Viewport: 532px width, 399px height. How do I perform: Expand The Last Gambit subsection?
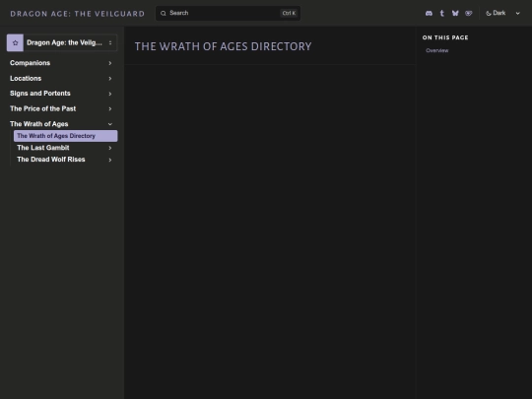110,148
